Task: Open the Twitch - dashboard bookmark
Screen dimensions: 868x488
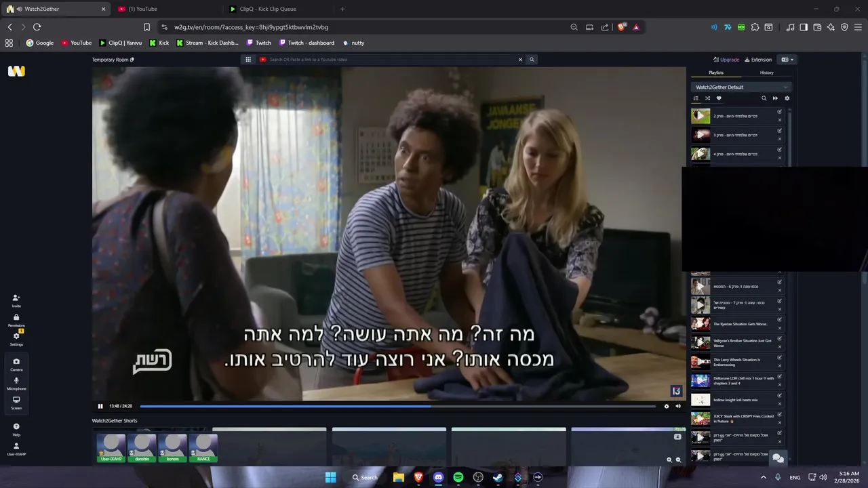Action: coord(307,43)
